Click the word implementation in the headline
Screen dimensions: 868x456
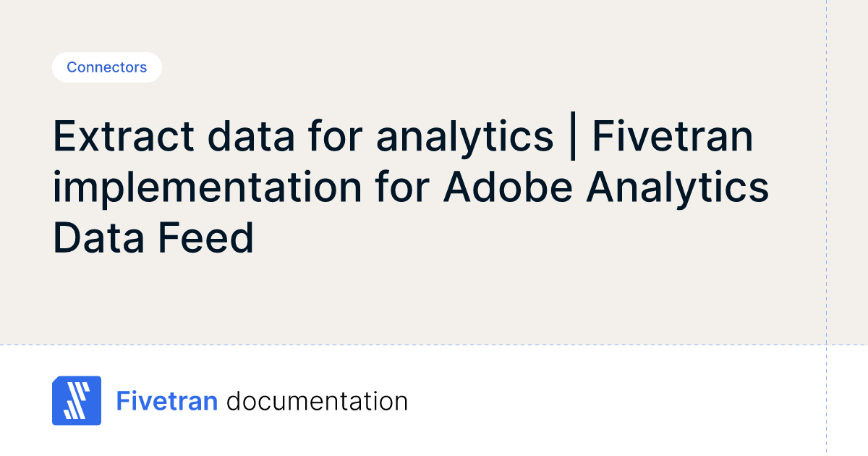point(208,187)
